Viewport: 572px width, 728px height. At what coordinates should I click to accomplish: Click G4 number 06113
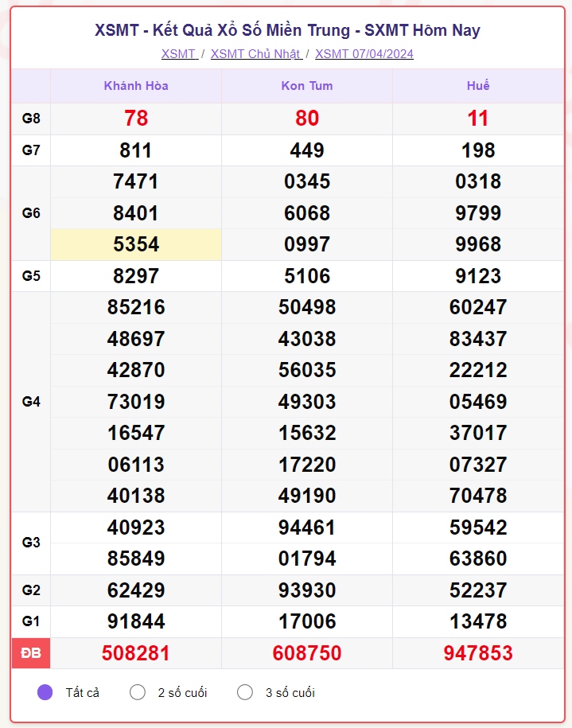click(x=136, y=465)
